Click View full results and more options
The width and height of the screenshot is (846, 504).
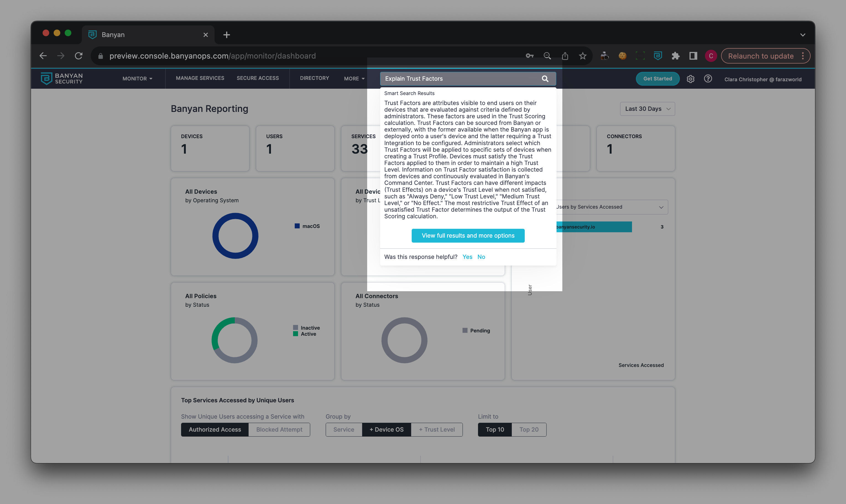468,236
